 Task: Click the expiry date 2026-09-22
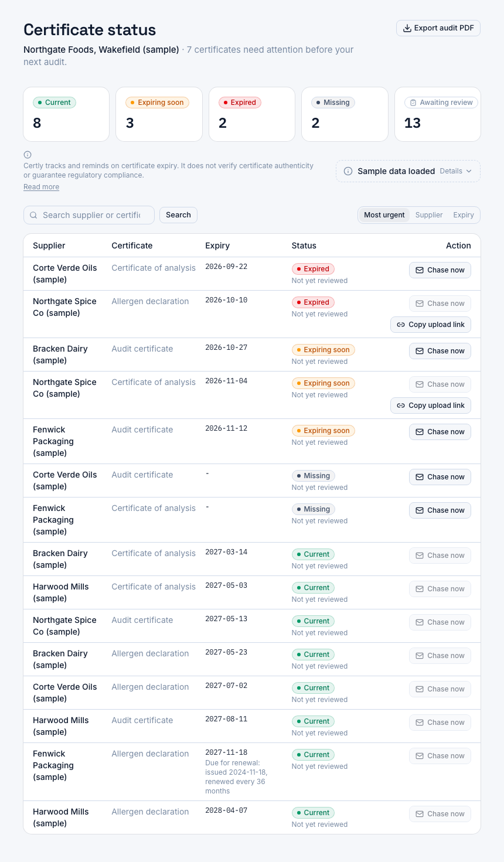[226, 267]
